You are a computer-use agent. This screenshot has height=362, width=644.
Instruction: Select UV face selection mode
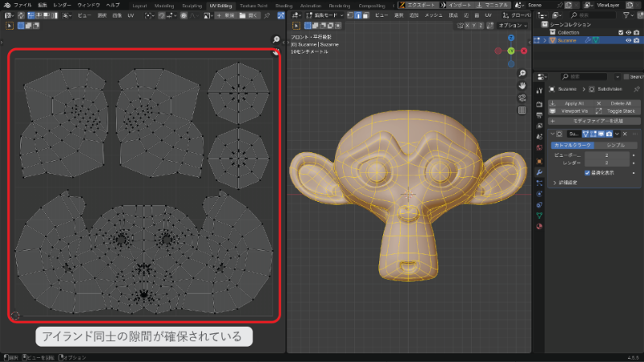tap(46, 15)
